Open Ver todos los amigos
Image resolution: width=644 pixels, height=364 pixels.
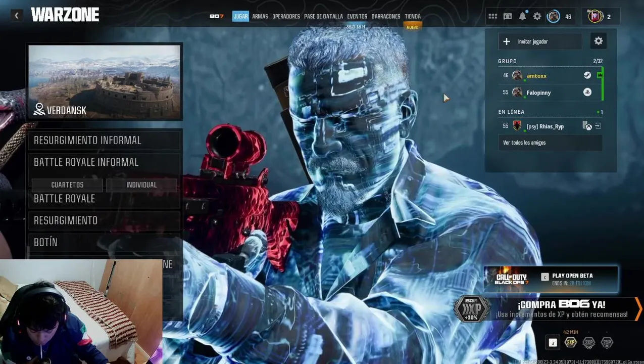(550, 143)
